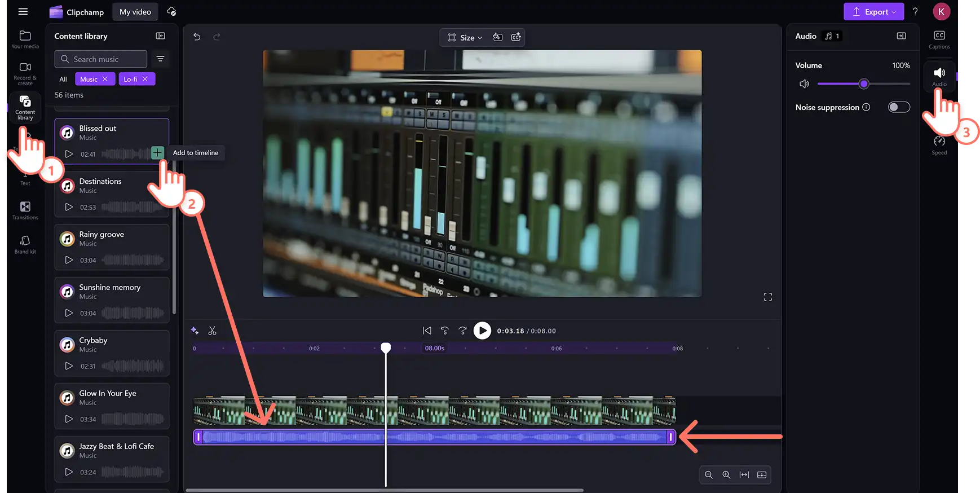
Task: Rename the My video title
Action: point(135,11)
